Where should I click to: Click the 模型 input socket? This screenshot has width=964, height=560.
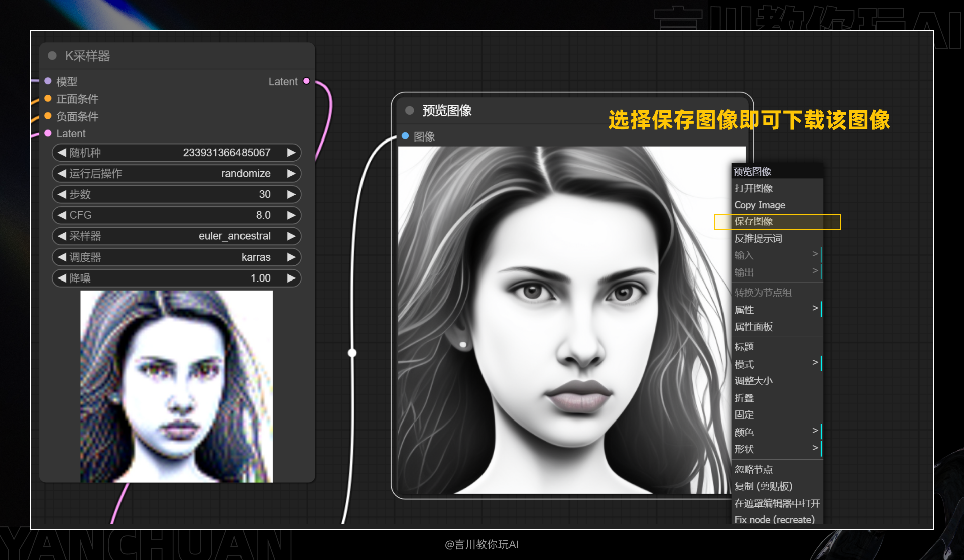(x=48, y=81)
